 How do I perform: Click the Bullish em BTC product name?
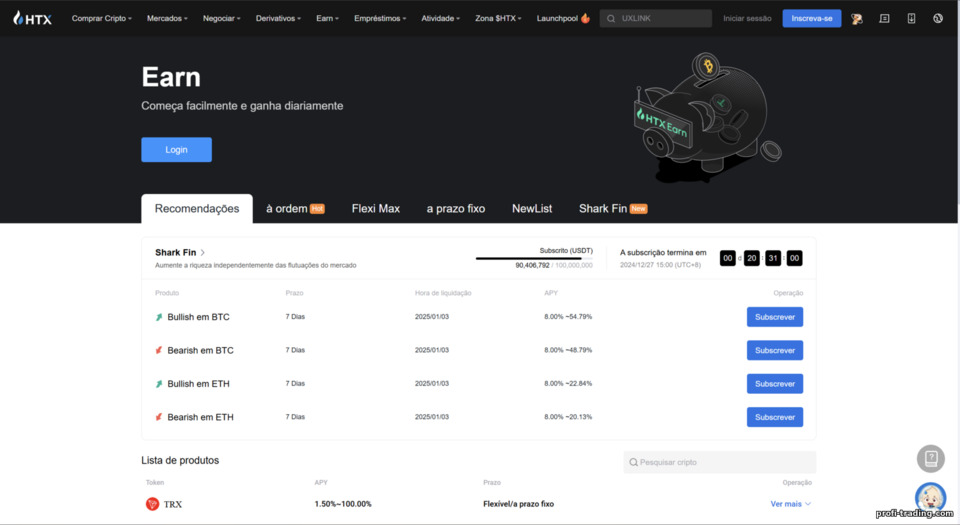click(x=198, y=317)
